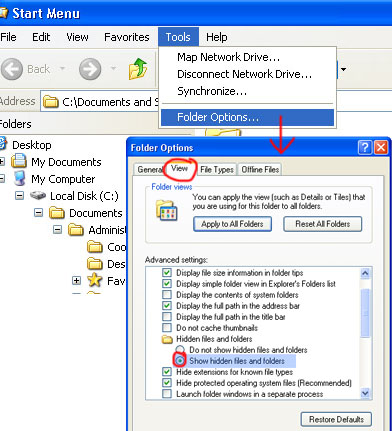Viewport: 392px width, 431px height.
Task: Open the toolbar dropdown arrow right of Tools menu
Action: [343, 69]
